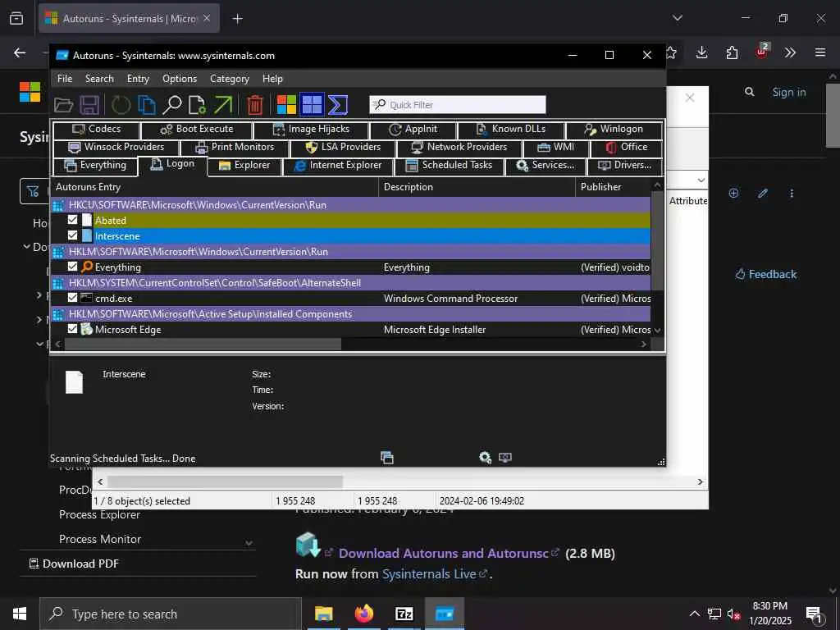Image resolution: width=840 pixels, height=630 pixels.
Task: Expand the chevron beside Process Monitor
Action: tap(249, 543)
